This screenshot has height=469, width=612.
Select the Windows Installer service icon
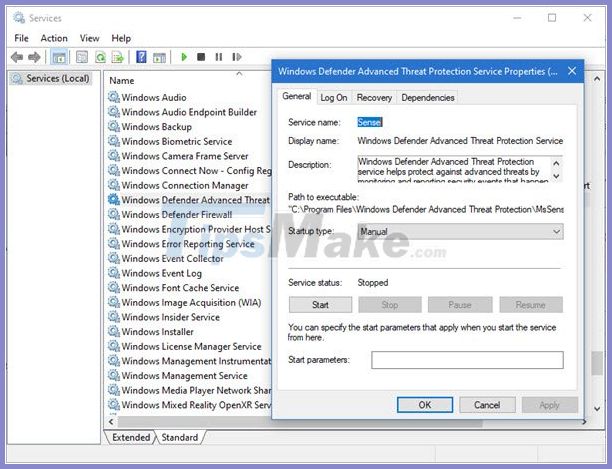pyautogui.click(x=114, y=331)
